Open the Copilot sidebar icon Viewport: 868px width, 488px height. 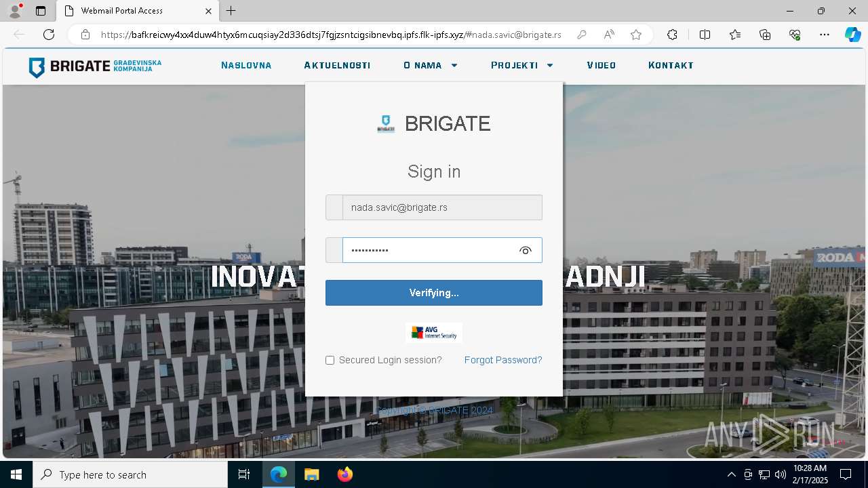tap(852, 35)
